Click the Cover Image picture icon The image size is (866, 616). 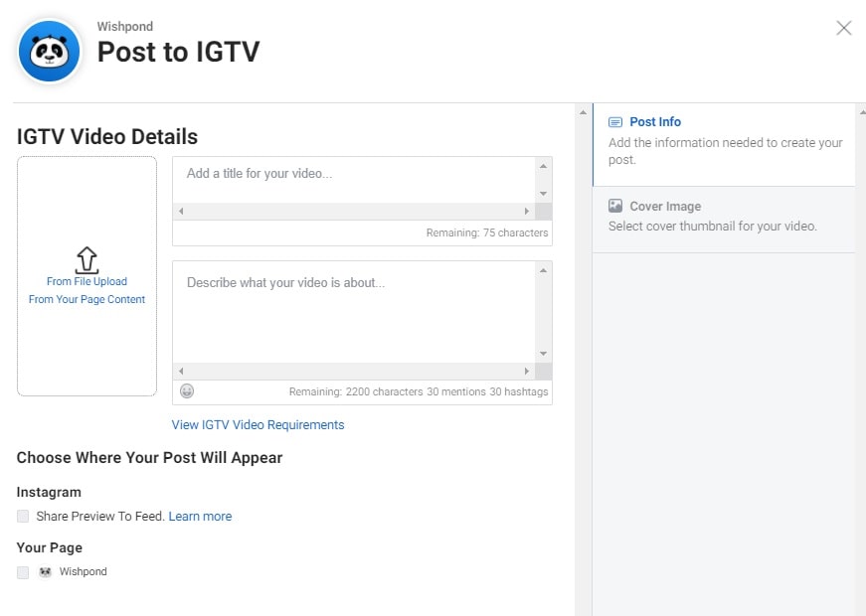tap(615, 207)
